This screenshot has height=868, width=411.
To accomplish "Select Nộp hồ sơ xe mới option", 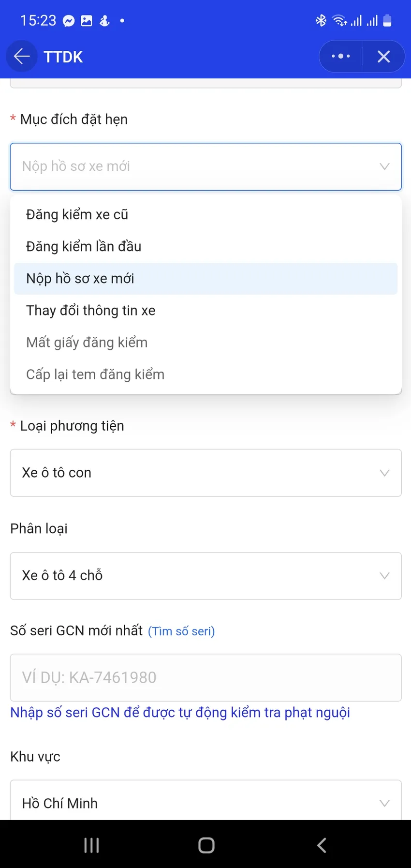I will tap(80, 279).
